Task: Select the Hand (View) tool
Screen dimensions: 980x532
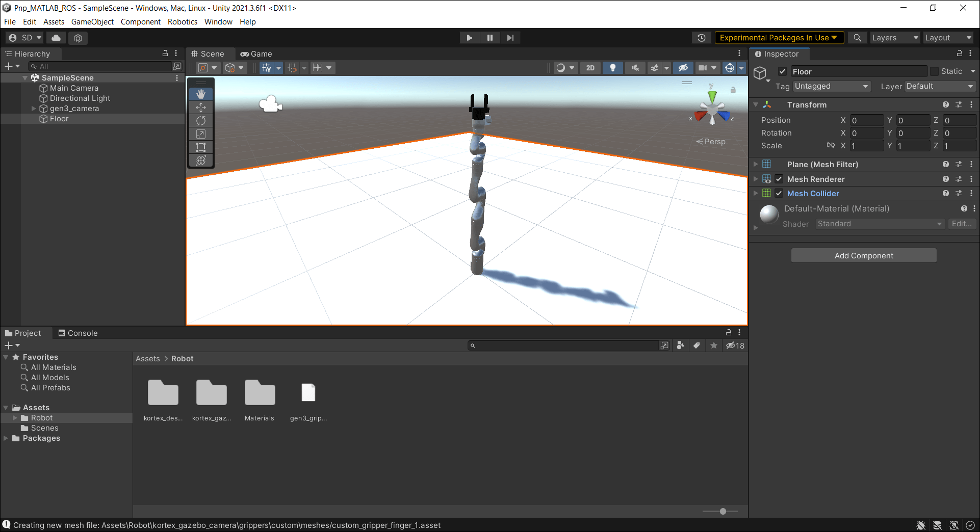Action: coord(201,94)
